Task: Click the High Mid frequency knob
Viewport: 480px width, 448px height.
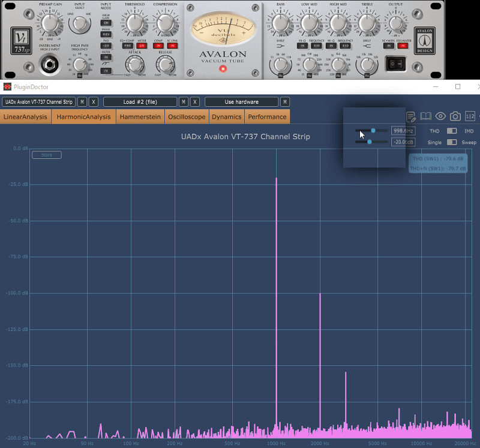Action: point(338,65)
